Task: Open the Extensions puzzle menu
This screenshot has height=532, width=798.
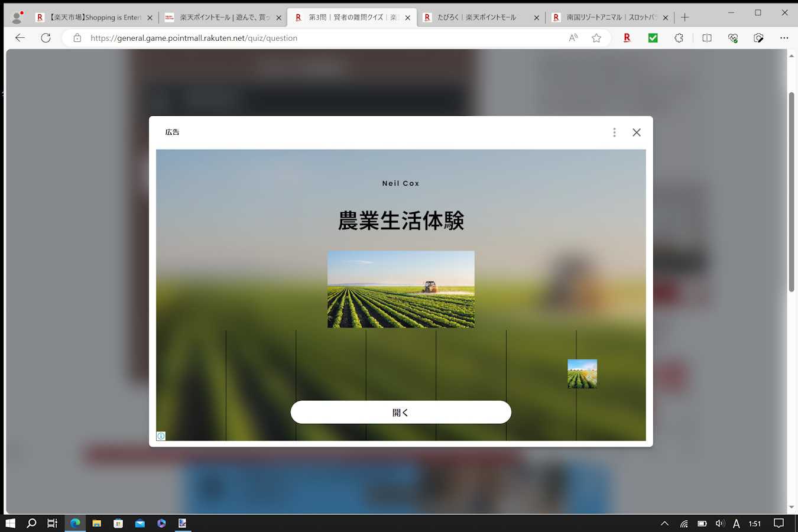Action: coord(679,38)
